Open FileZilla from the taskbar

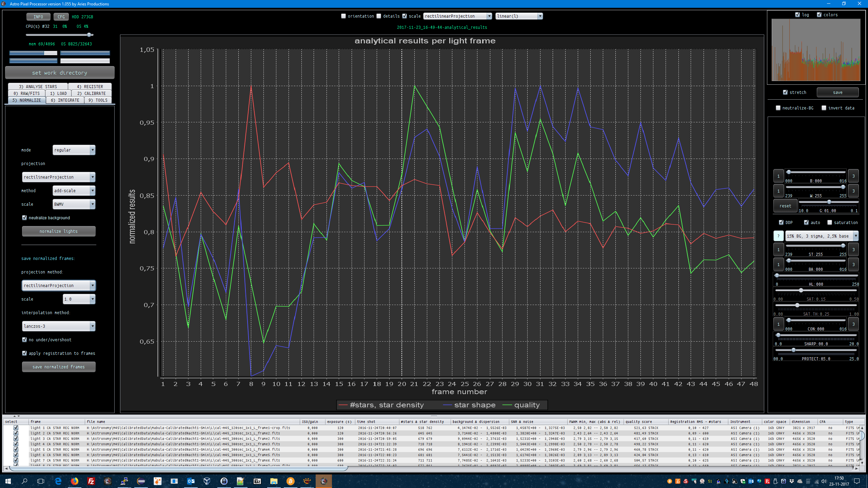coord(91,481)
